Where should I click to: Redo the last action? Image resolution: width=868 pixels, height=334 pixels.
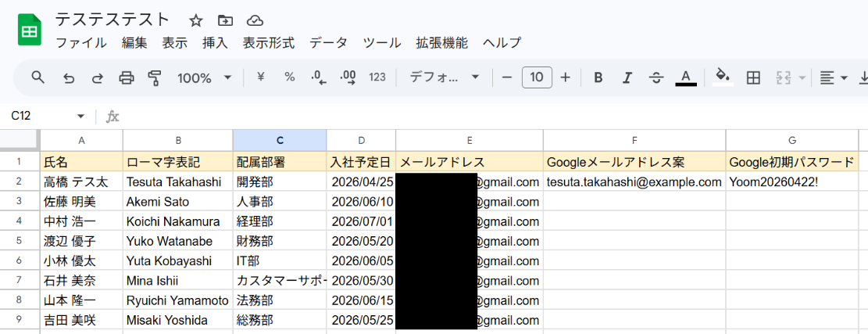tap(98, 77)
